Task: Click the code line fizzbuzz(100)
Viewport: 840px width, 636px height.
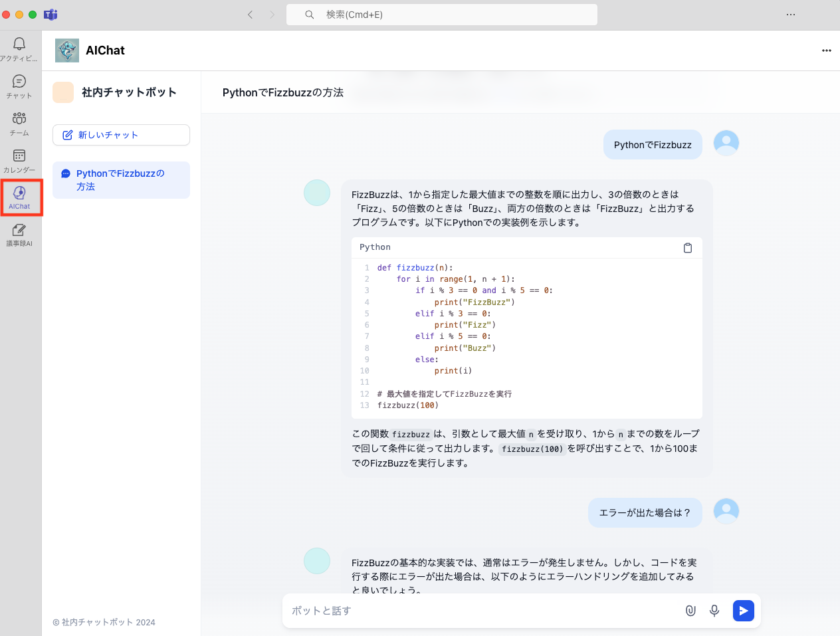Action: click(408, 405)
